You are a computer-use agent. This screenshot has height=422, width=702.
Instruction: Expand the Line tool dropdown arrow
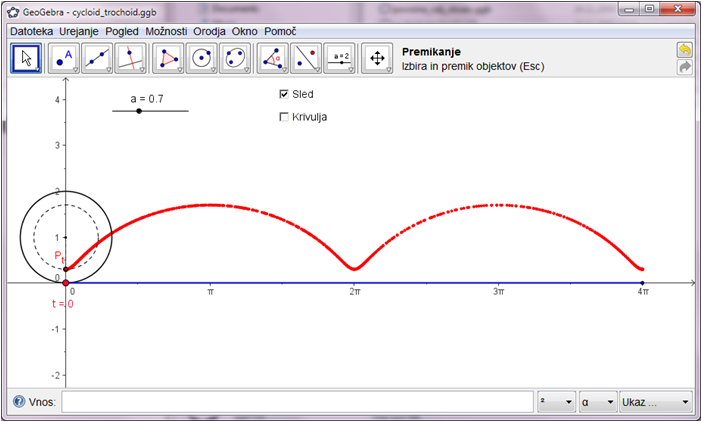109,70
